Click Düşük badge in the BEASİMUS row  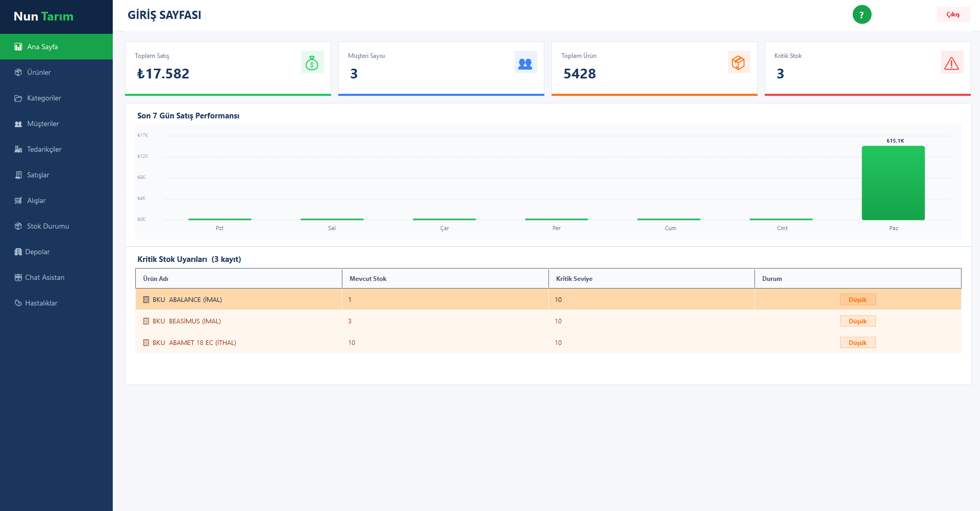(857, 321)
